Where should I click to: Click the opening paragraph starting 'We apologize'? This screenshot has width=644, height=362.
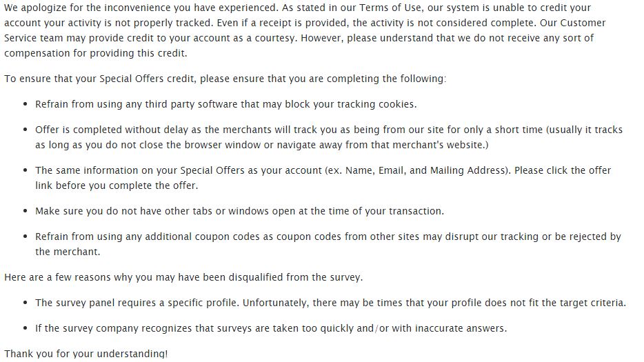(305, 30)
